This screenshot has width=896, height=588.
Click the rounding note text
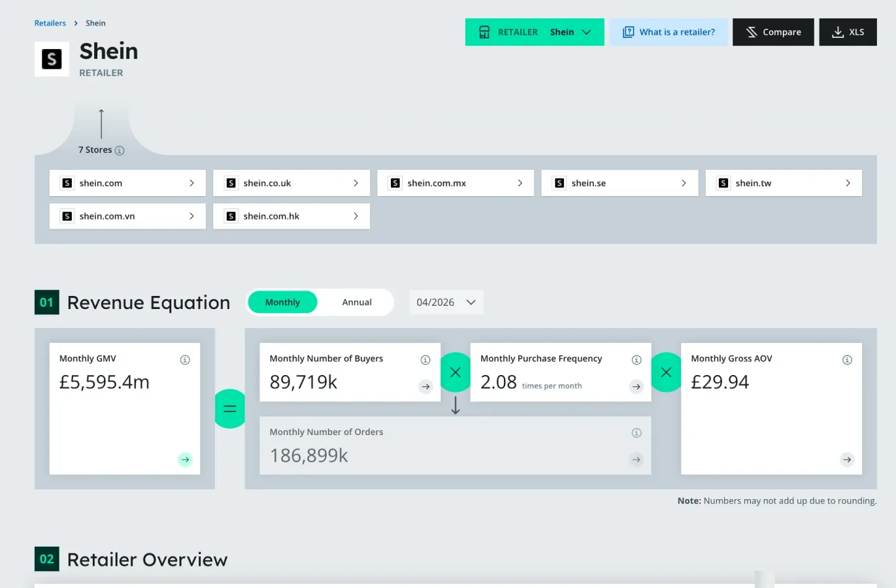tap(777, 501)
